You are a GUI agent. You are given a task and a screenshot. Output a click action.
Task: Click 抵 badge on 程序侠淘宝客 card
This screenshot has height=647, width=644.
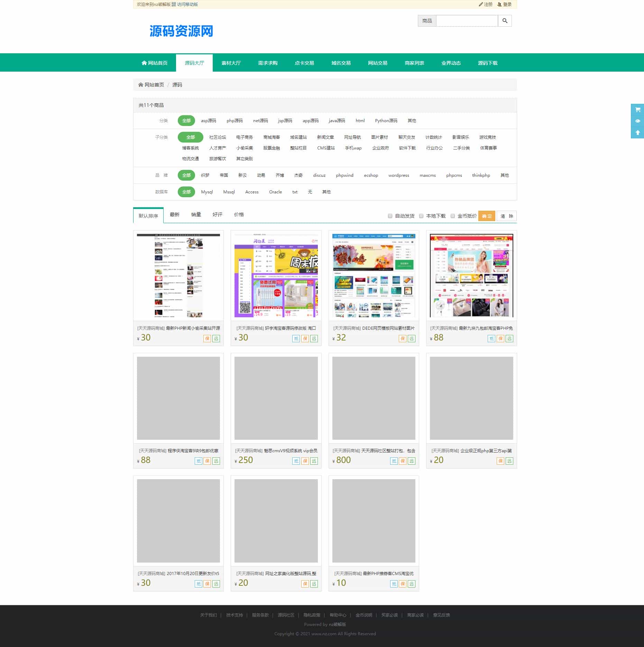[199, 461]
